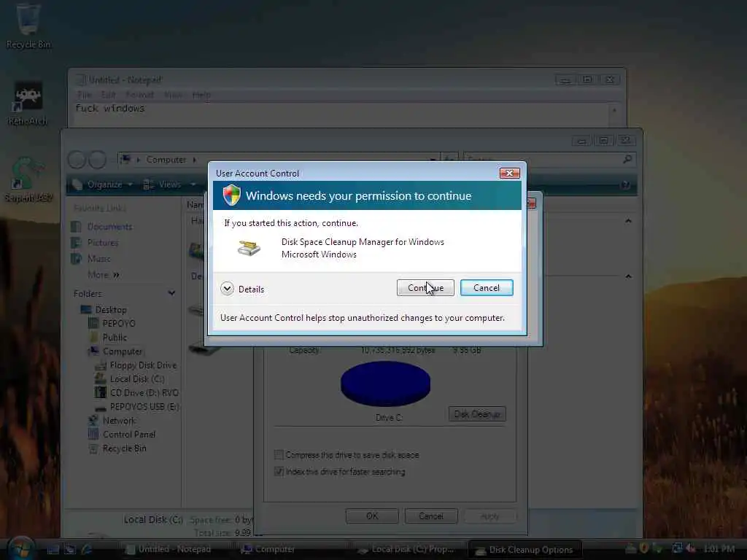The width and height of the screenshot is (747, 560).
Task: Open Recycle Bin on the desktop
Action: coord(28,25)
